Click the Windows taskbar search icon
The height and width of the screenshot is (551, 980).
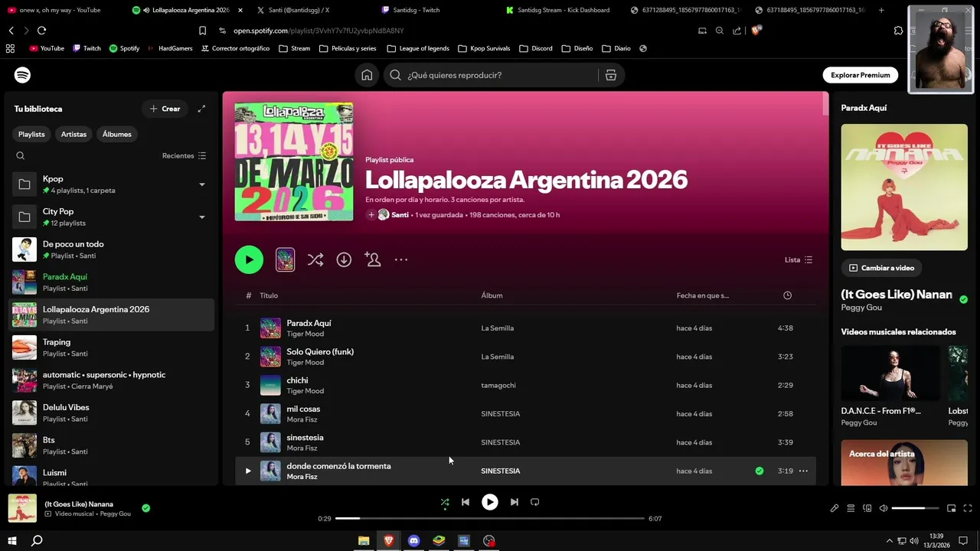(x=37, y=540)
